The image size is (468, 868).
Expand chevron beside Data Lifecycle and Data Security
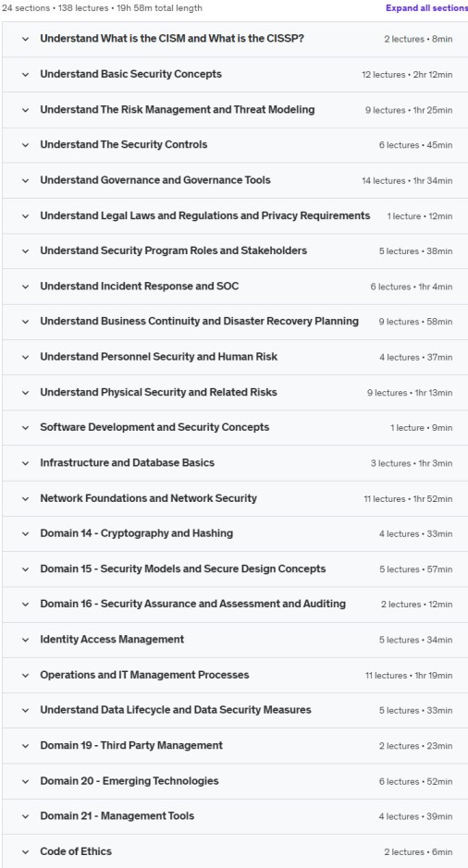26,710
